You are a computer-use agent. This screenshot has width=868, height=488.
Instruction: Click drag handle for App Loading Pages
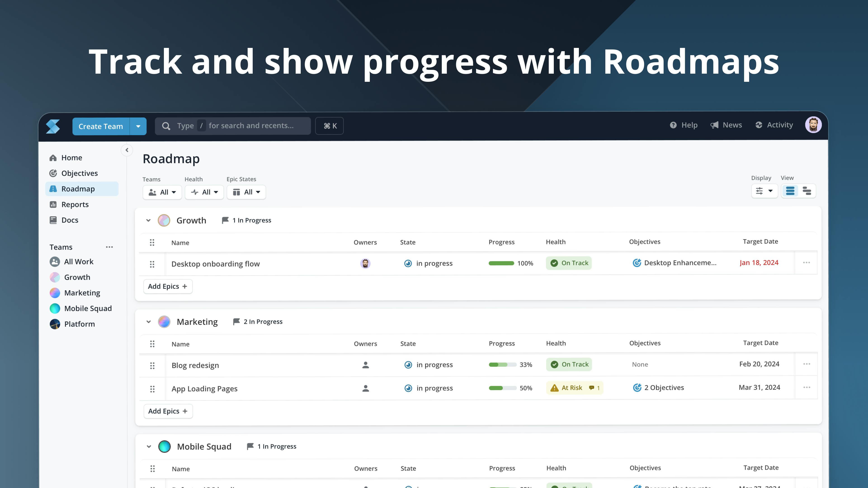[x=152, y=389]
